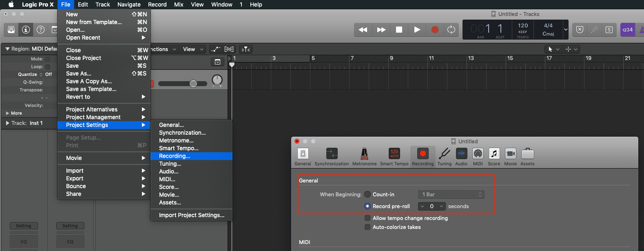Open the Bounce submenu item
Viewport: 644px width, 251px height.
point(104,186)
